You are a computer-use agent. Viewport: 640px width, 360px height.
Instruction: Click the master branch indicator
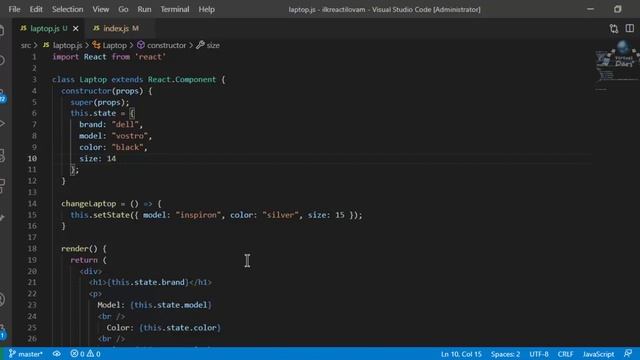click(x=25, y=354)
